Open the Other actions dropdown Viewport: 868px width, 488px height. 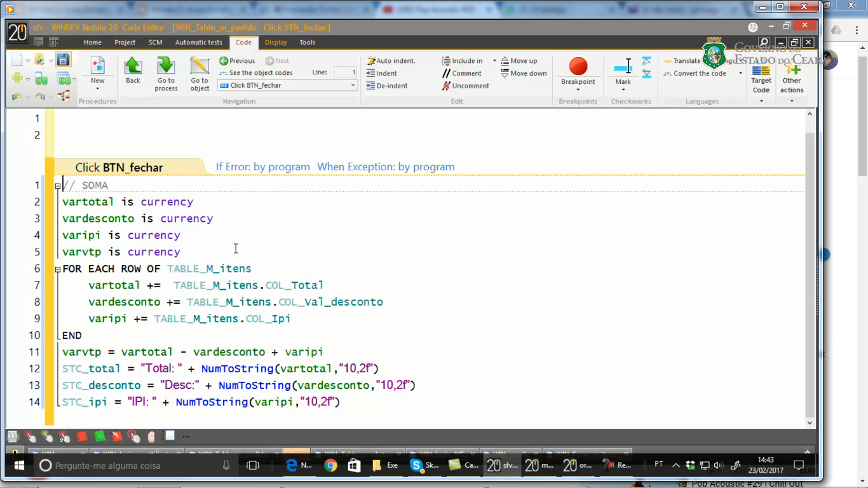[x=792, y=100]
